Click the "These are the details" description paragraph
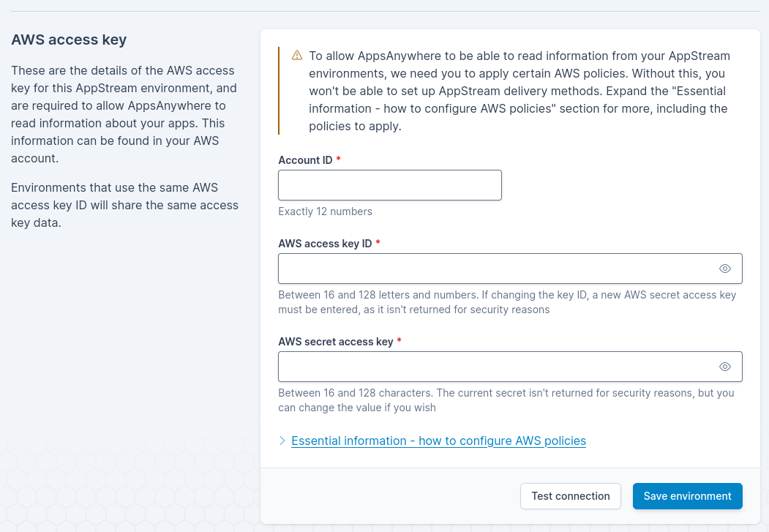Image resolution: width=769 pixels, height=532 pixels. (124, 114)
